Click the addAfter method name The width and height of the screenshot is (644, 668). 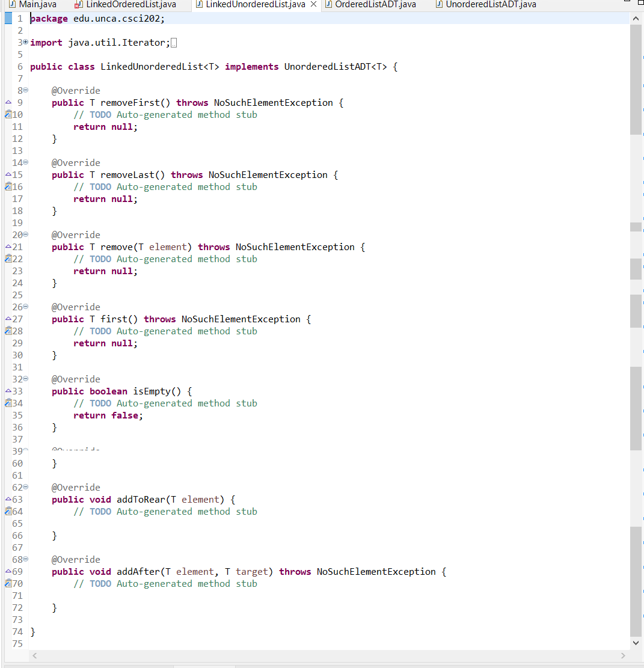138,572
